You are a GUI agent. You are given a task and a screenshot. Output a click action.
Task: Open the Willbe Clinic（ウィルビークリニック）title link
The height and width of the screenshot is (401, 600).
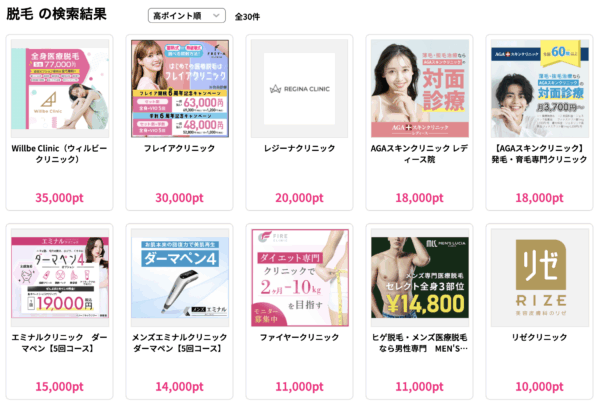coord(59,154)
